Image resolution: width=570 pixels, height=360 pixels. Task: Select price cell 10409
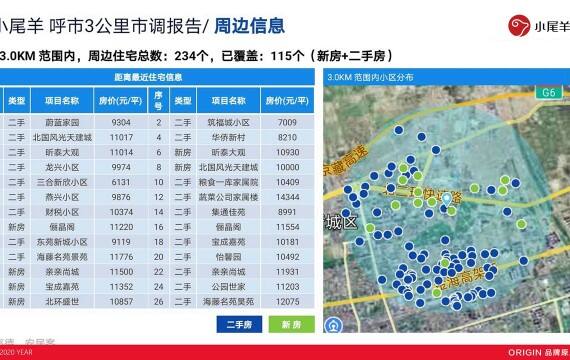coord(287,182)
